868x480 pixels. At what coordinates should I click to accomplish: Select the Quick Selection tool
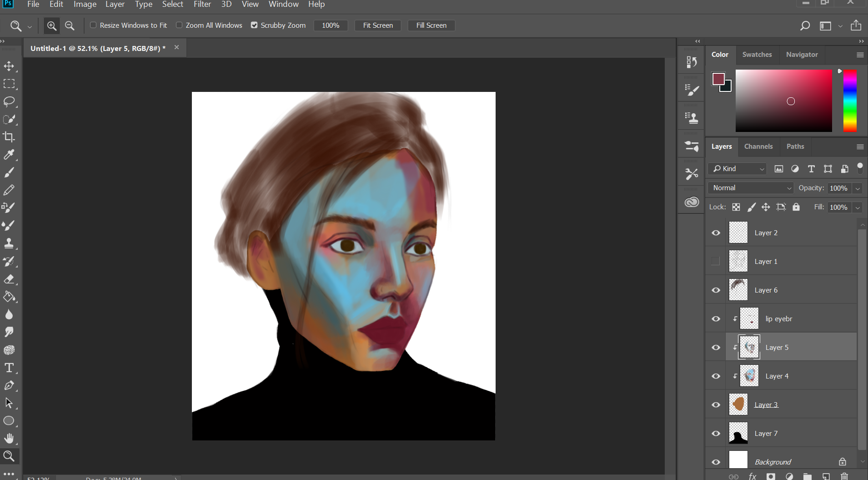[x=9, y=119]
